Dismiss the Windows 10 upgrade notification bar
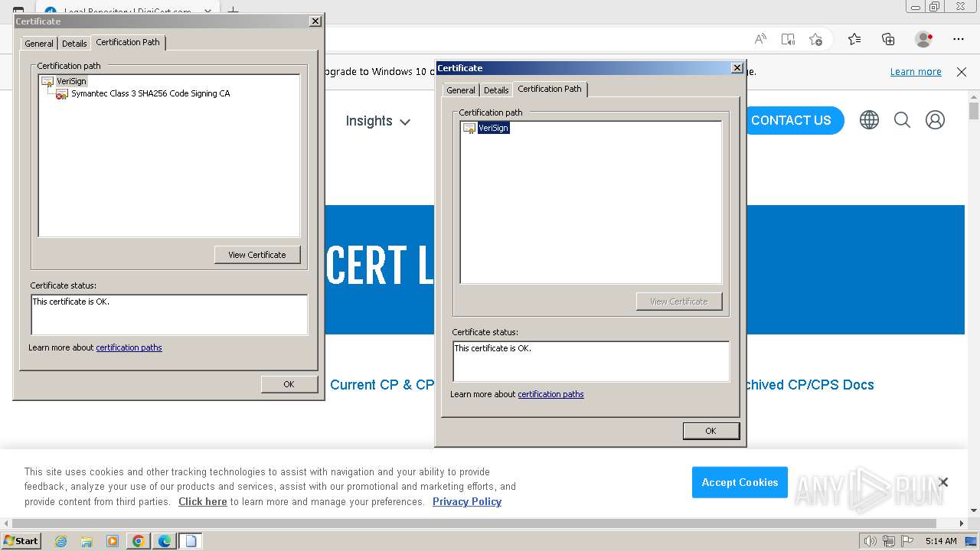Image resolution: width=980 pixels, height=551 pixels. (x=962, y=72)
